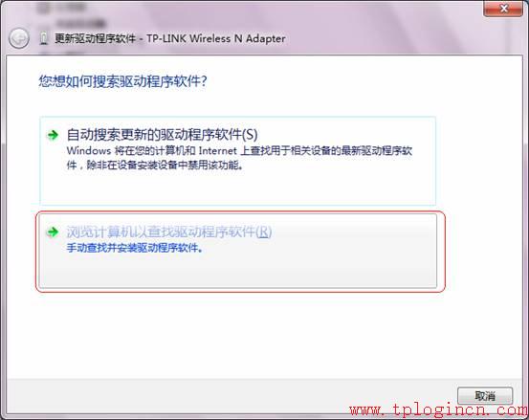Viewport: 529px width, 420px height.
Task: Click the 手动查找并安装驱动程序软件 description text
Action: coord(135,248)
